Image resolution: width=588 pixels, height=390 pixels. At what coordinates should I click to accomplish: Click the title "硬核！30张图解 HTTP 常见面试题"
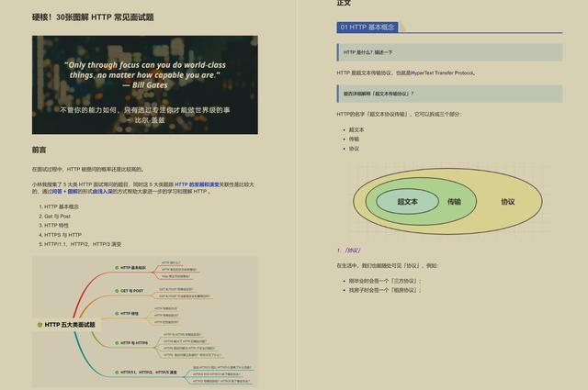(x=93, y=17)
